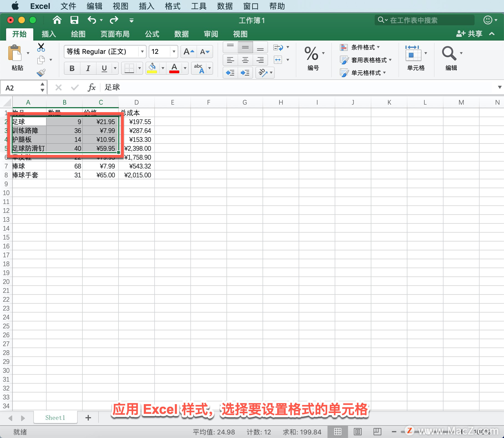Click the merge and center icon
Viewport: 504px width, 438px height.
[278, 60]
